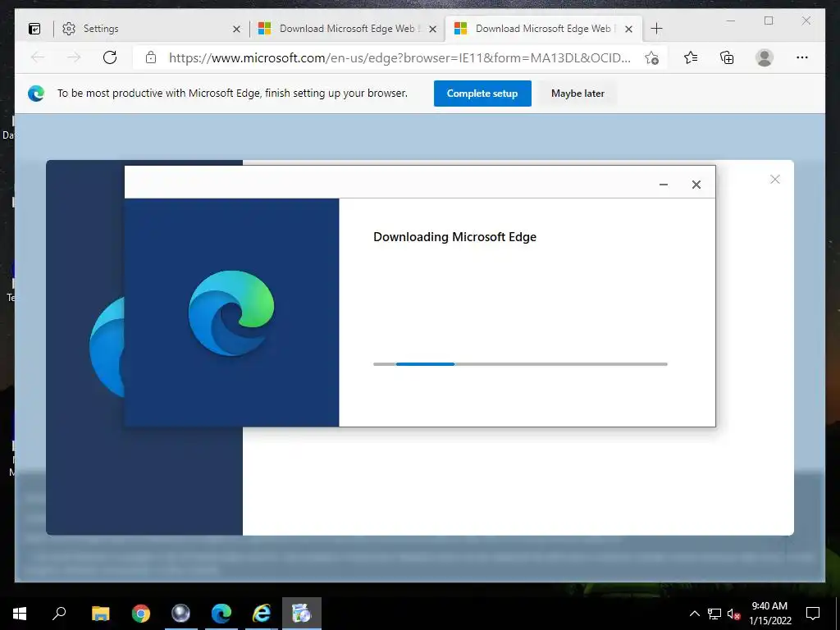Open File Explorer from taskbar
The height and width of the screenshot is (630, 840).
[x=100, y=614]
